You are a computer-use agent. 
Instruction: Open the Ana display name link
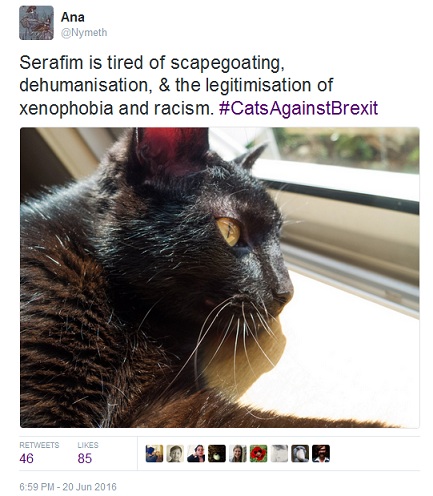72,17
